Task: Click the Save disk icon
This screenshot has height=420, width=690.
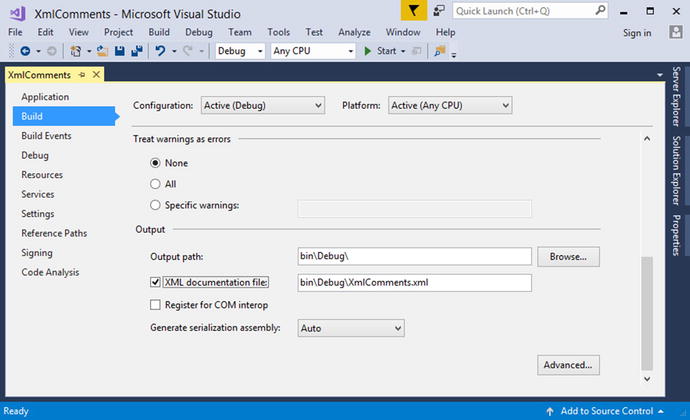Action: tap(119, 51)
